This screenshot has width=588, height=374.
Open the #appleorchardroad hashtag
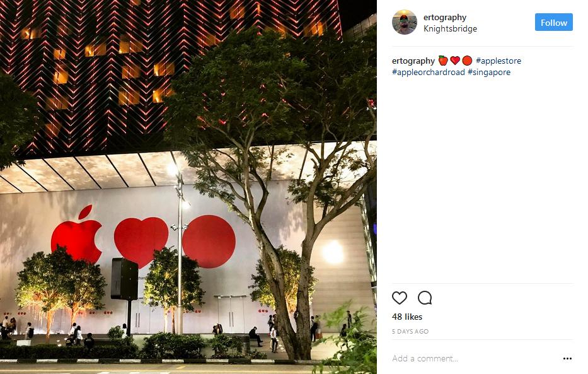[x=429, y=72]
